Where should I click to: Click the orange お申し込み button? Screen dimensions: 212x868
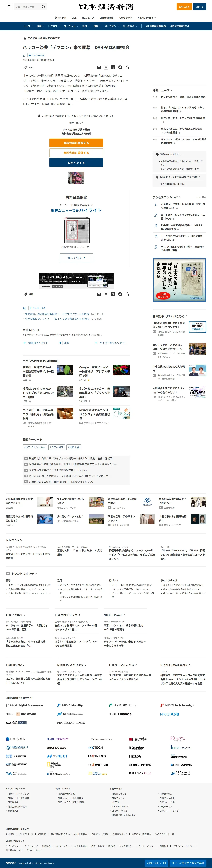tap(184, 7)
